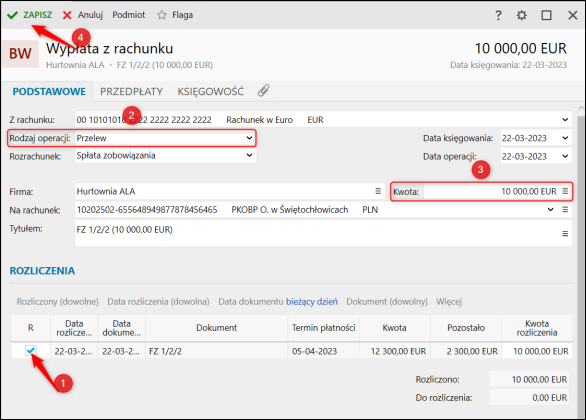Expand the Rodzaj operacji dropdown
The height and width of the screenshot is (420, 586).
[x=249, y=138]
